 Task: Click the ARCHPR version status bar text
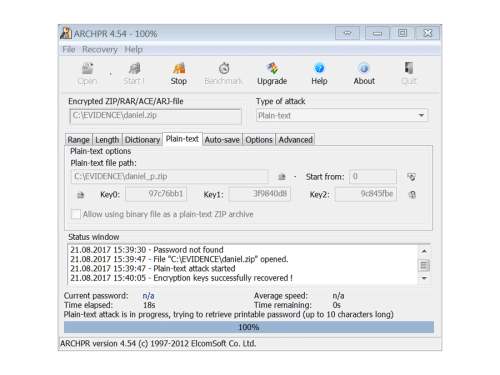[158, 343]
